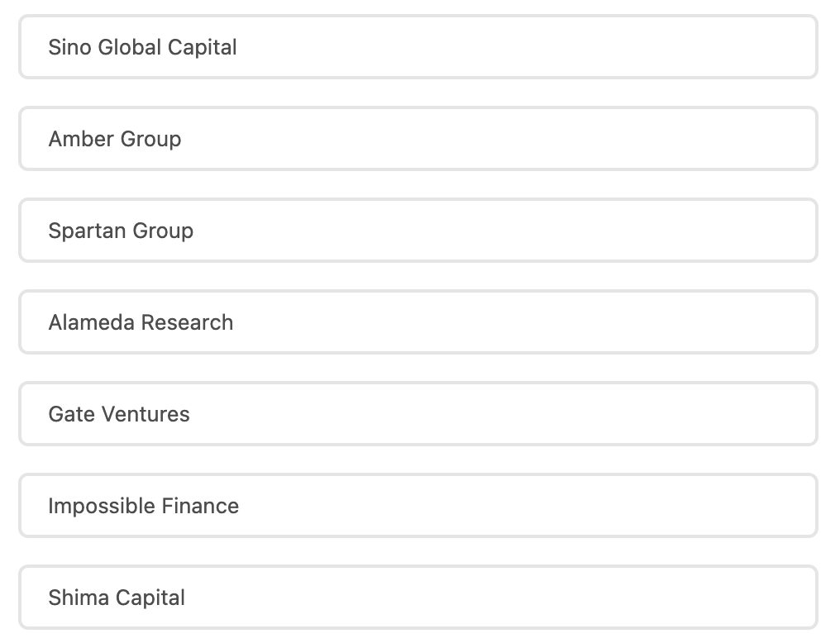
Task: Click the Impossible Finance text label
Action: tap(143, 506)
